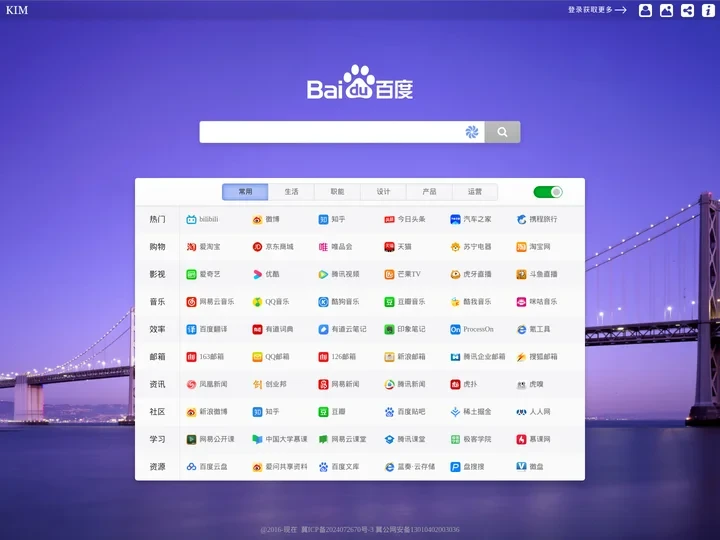Screen dimensions: 720x540
Task: Open the 唯品会 icon
Action: pyautogui.click(x=323, y=247)
